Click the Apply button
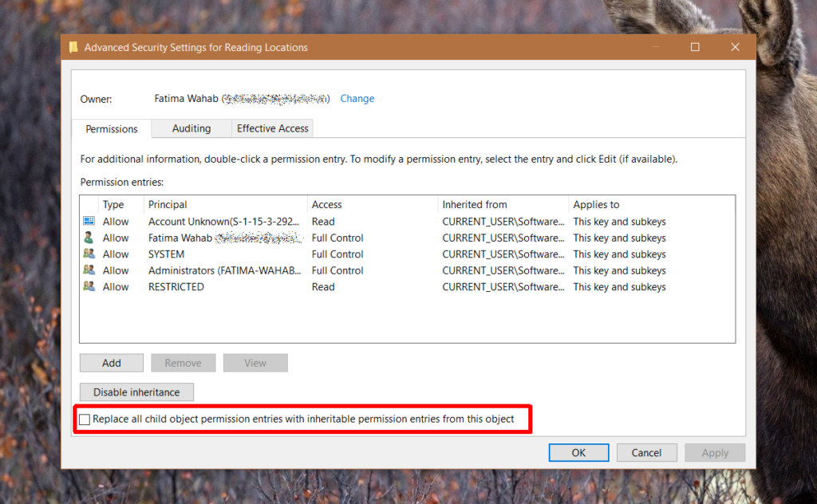This screenshot has width=817, height=504. coord(715,452)
